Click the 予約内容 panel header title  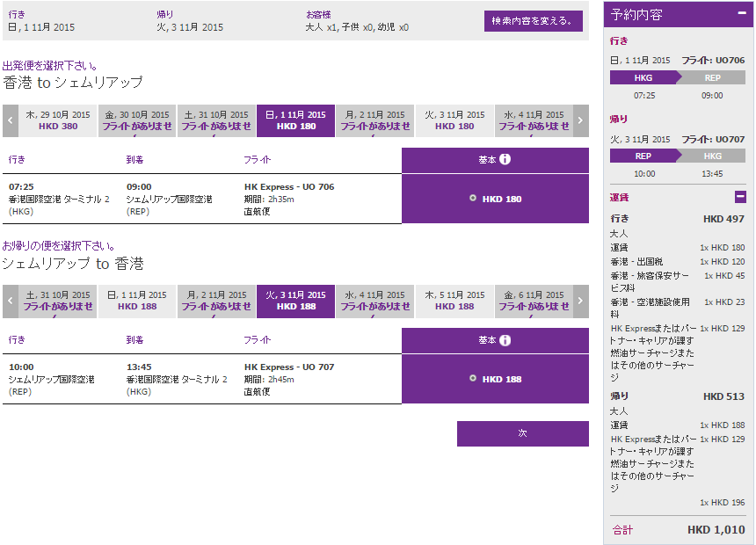click(x=637, y=15)
